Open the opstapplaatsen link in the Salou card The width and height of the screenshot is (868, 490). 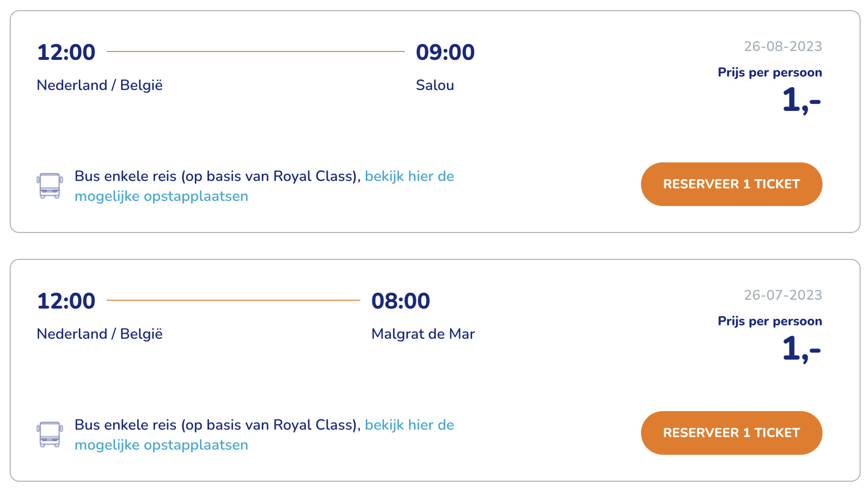(x=265, y=186)
